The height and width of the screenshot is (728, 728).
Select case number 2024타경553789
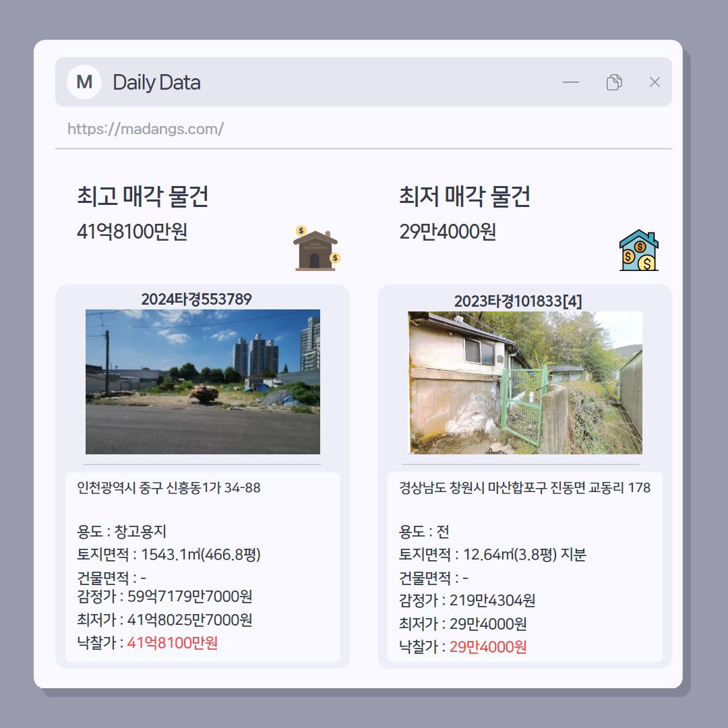[196, 299]
